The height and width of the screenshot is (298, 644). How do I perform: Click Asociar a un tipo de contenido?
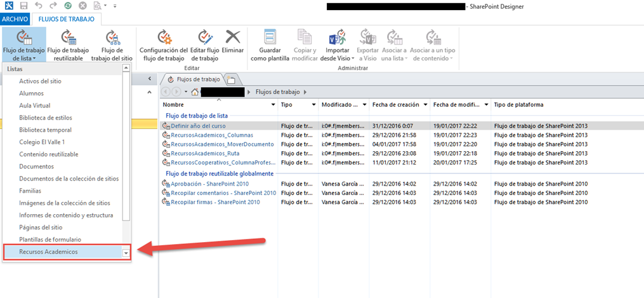coord(433,45)
